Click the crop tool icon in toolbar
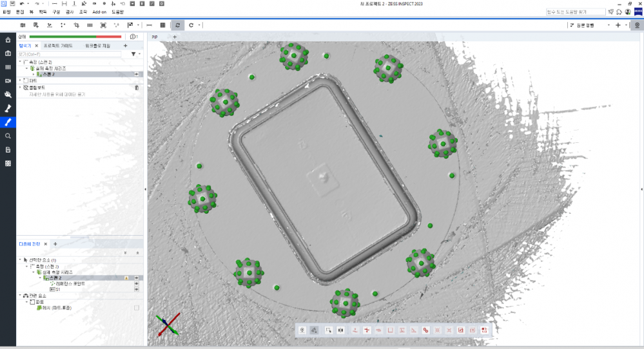This screenshot has width=644, height=349. click(x=76, y=25)
